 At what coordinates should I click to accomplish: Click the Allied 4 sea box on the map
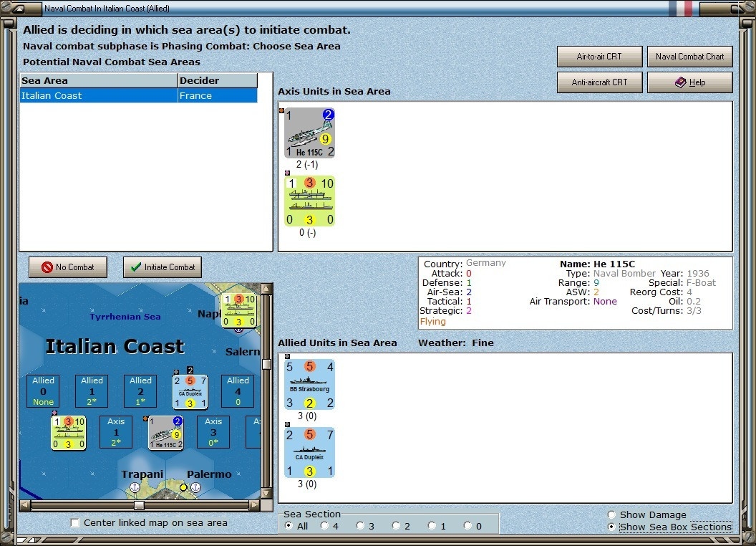[237, 390]
